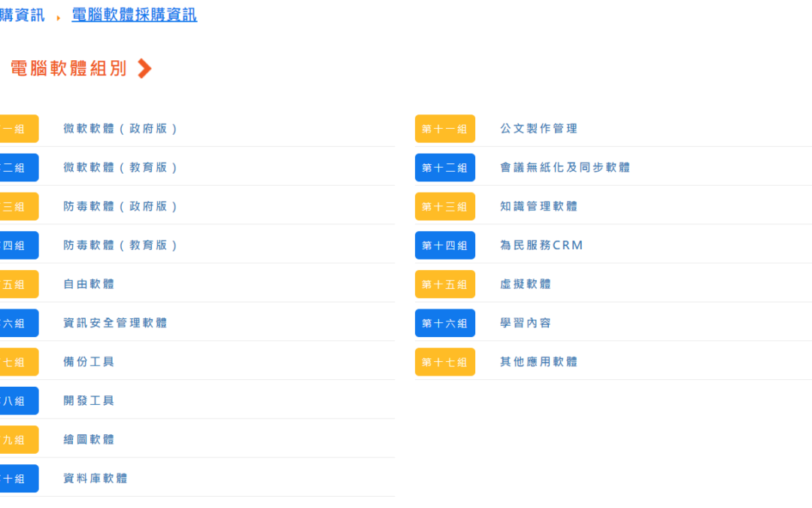Open the 電腦軟體採購資訊 breadcrumb link
Viewport: 812px width, 508px height.
tap(134, 15)
